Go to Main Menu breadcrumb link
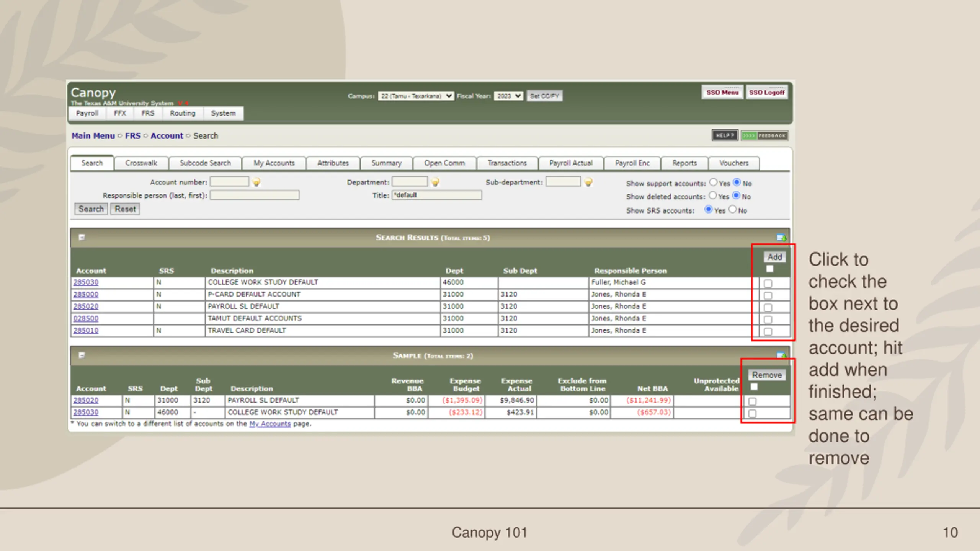Screen dimensions: 980x551 (93, 136)
